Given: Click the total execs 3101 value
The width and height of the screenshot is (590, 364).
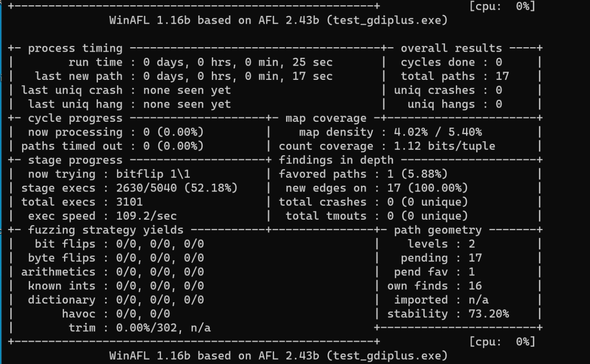Looking at the screenshot, I should click(x=129, y=202).
